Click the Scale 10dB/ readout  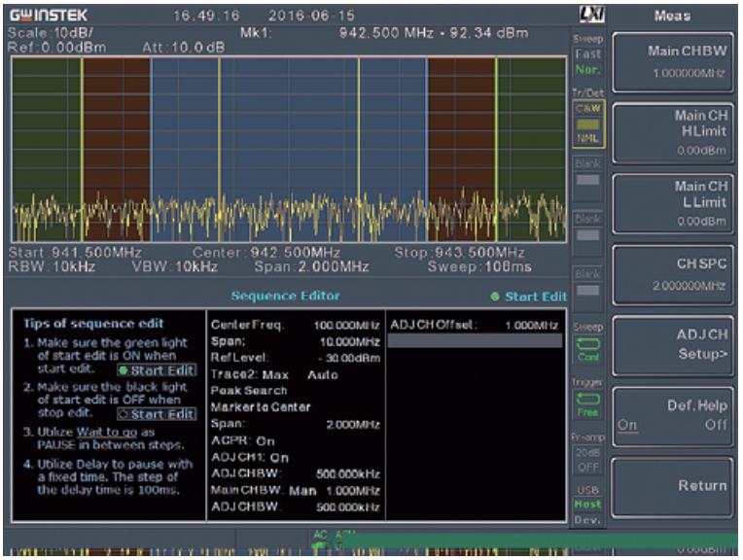(51, 33)
